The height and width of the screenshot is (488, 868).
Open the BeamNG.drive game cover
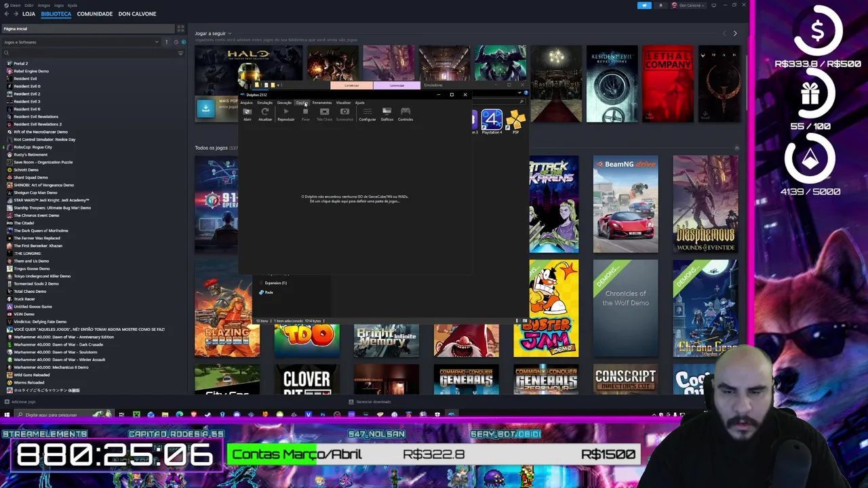click(625, 204)
